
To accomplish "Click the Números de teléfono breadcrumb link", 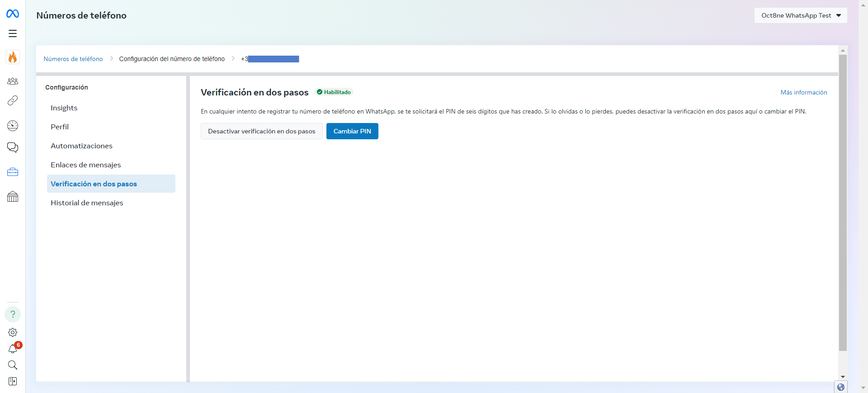I will point(73,59).
